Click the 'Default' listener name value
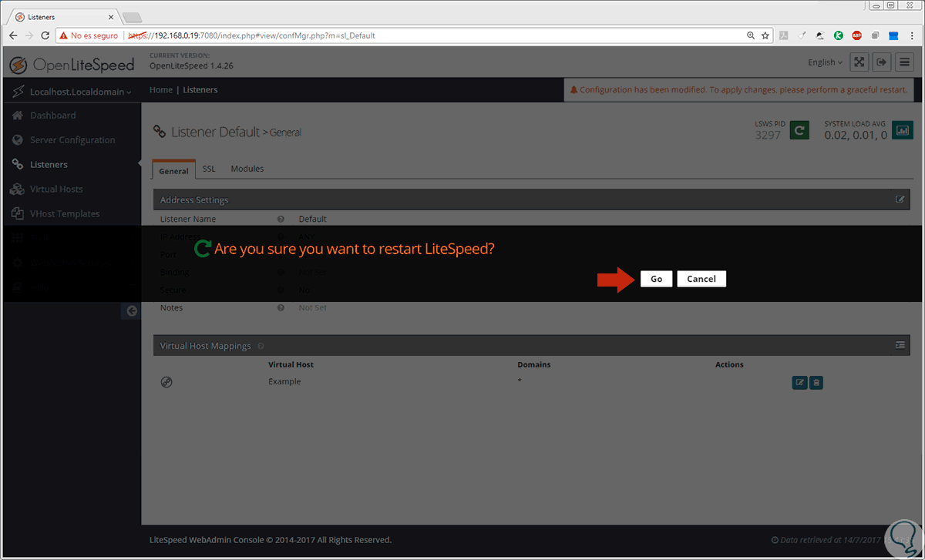 (x=313, y=220)
